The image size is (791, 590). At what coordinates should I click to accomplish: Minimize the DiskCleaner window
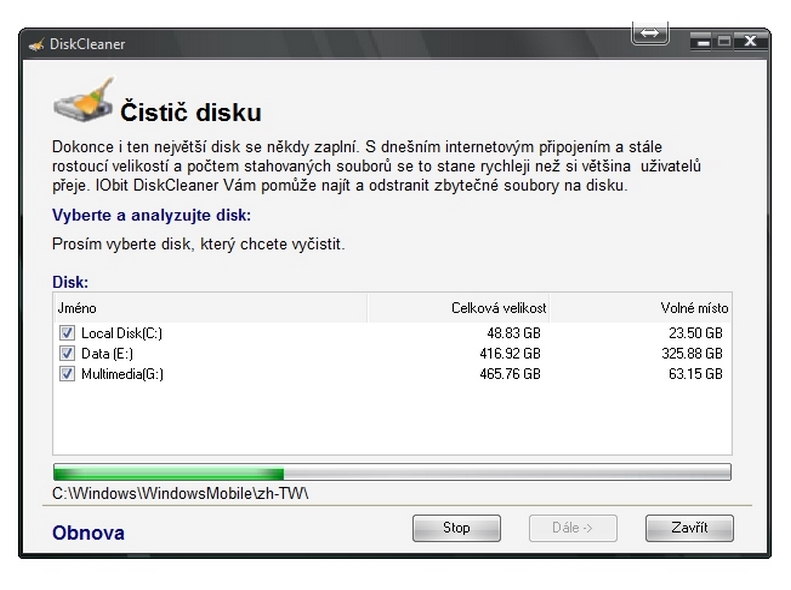703,41
